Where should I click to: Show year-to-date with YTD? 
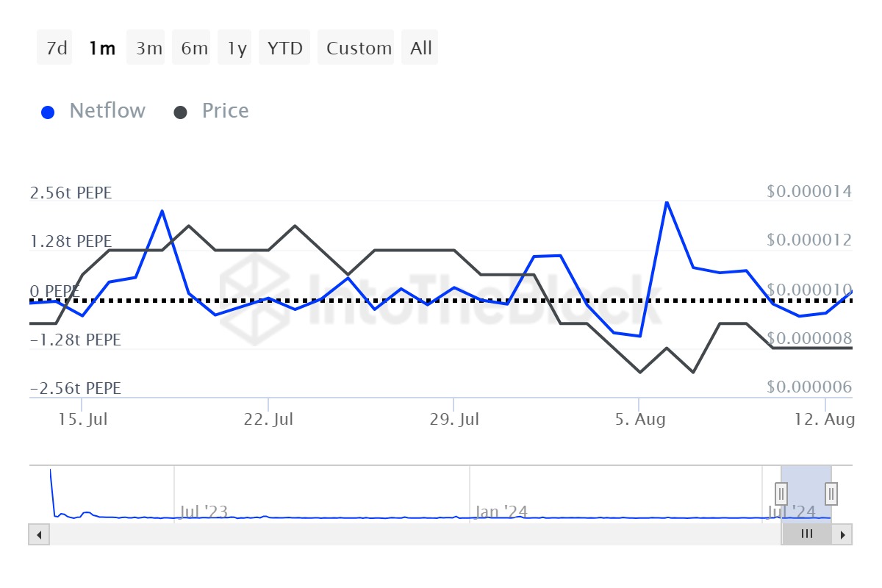click(x=284, y=49)
